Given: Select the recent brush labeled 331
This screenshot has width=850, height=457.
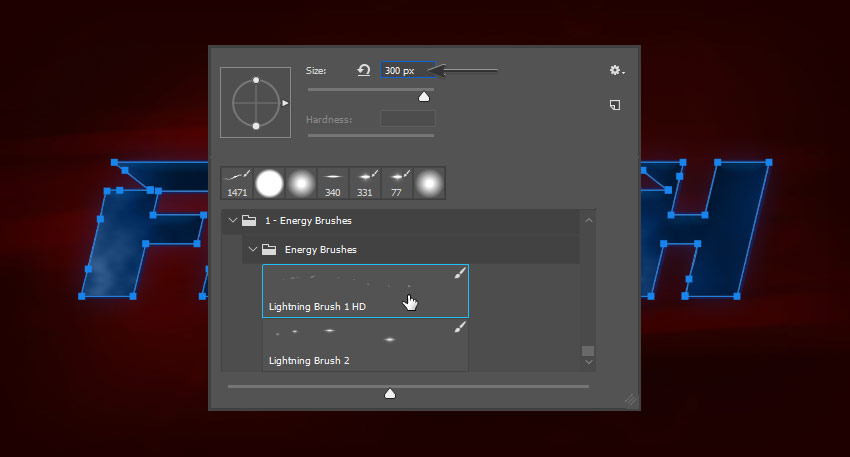Looking at the screenshot, I should click(365, 182).
